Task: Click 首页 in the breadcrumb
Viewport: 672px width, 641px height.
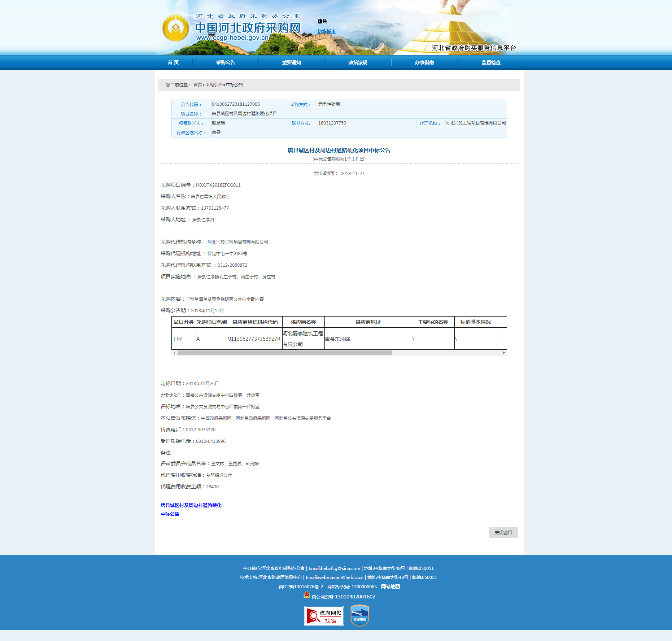Action: tap(197, 85)
